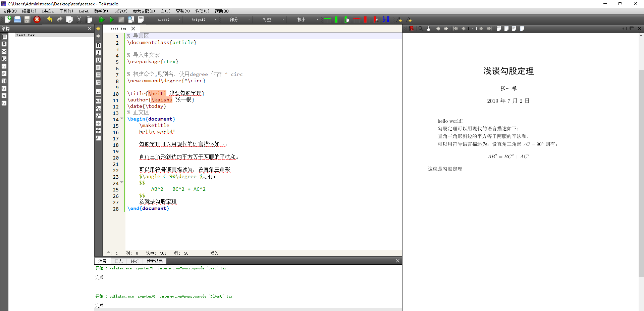Insert newline command icon
Viewport: 644px width, 311px height.
[98, 92]
